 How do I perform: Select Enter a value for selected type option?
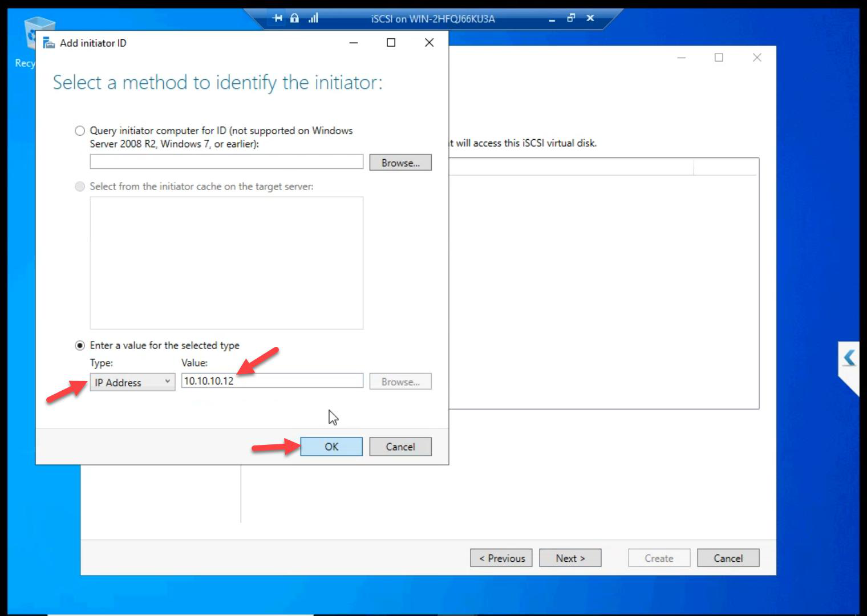80,345
